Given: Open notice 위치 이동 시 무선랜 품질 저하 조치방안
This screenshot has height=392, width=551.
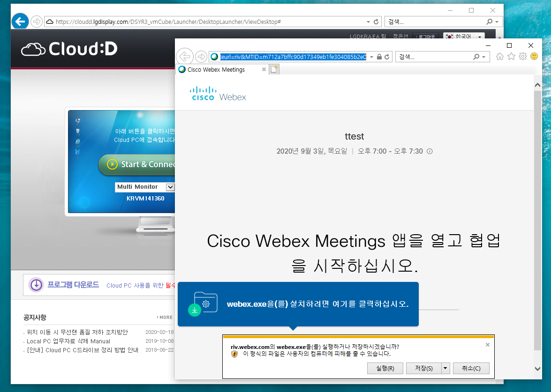Looking at the screenshot, I should (77, 332).
